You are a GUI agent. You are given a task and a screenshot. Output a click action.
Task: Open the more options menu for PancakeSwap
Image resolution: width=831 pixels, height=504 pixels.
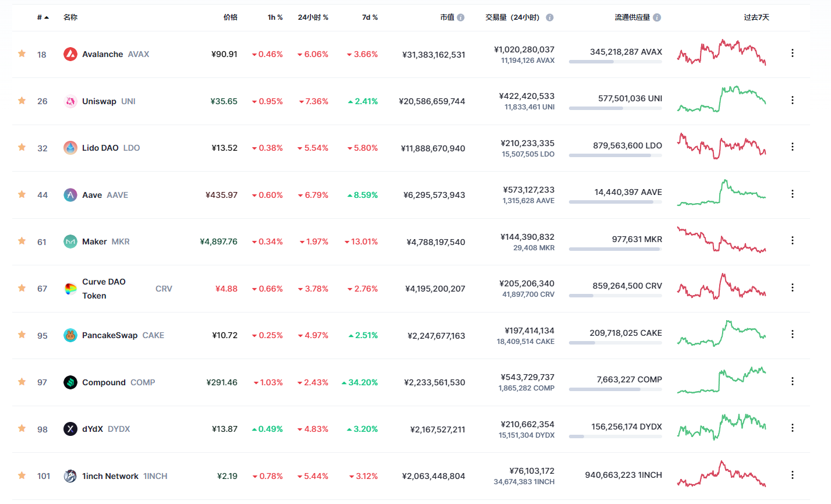point(792,334)
